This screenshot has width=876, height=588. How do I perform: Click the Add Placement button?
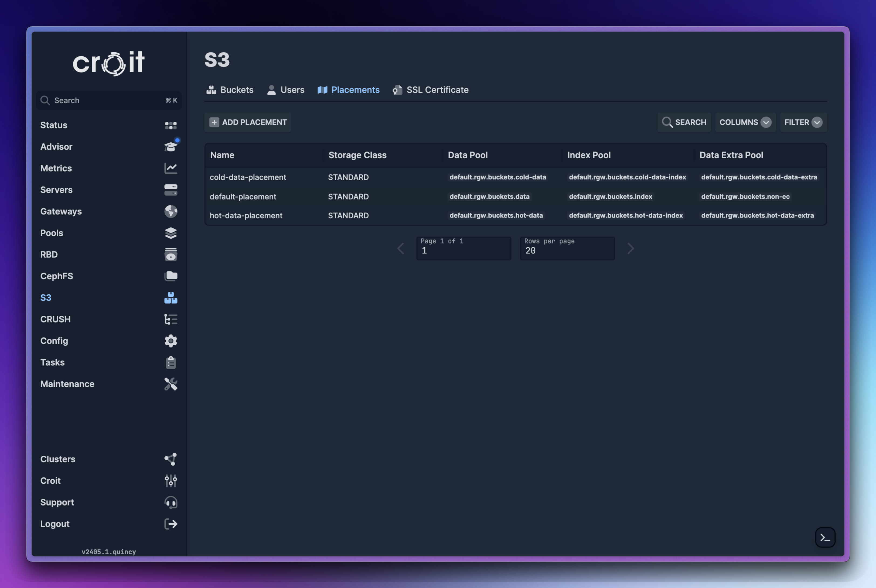248,122
